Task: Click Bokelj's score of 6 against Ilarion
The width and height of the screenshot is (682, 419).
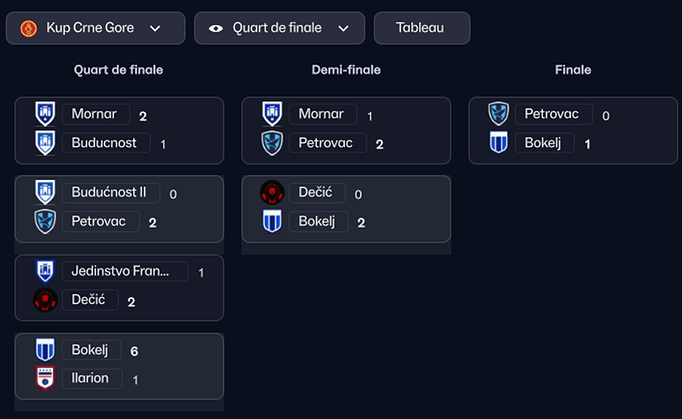Action: point(134,351)
